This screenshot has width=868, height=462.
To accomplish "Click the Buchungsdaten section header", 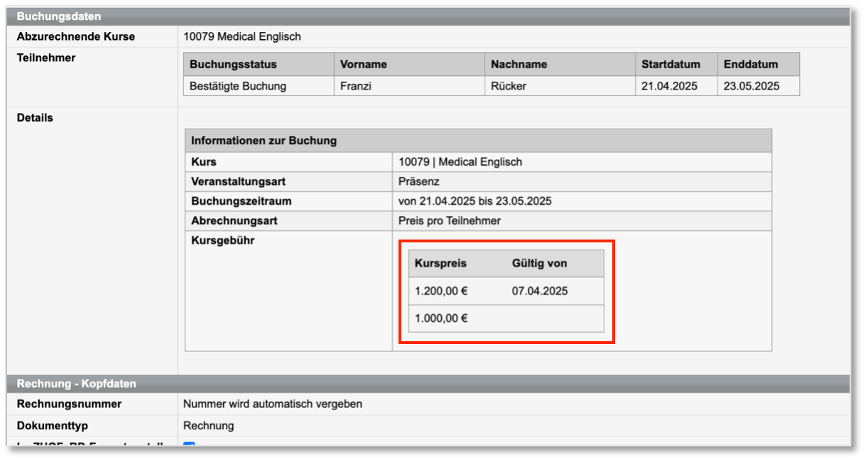I will pos(59,16).
